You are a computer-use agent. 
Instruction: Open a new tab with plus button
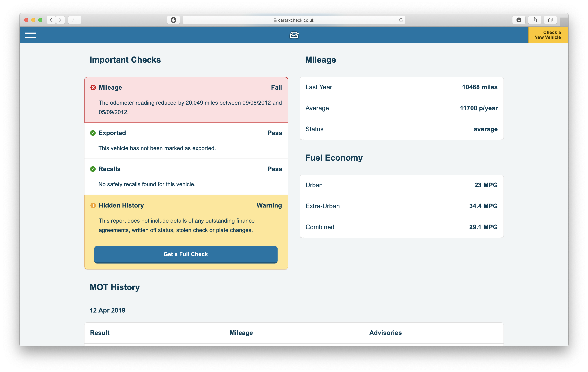pos(564,22)
